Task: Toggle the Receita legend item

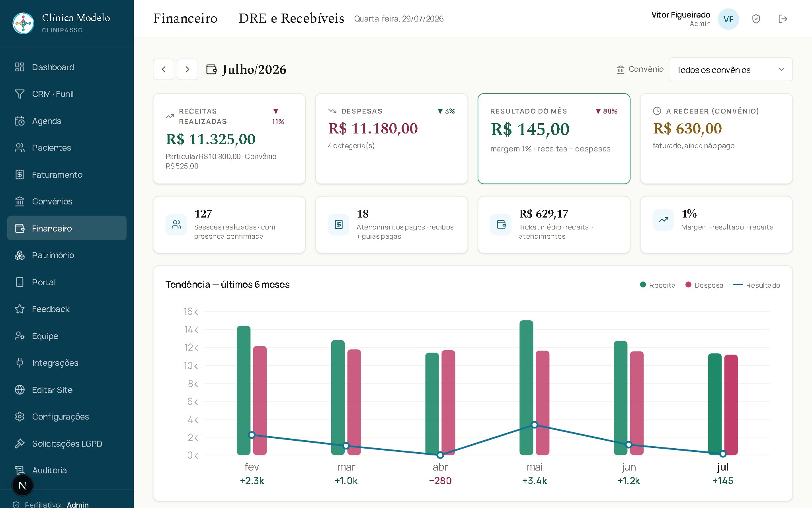Action: pos(658,285)
